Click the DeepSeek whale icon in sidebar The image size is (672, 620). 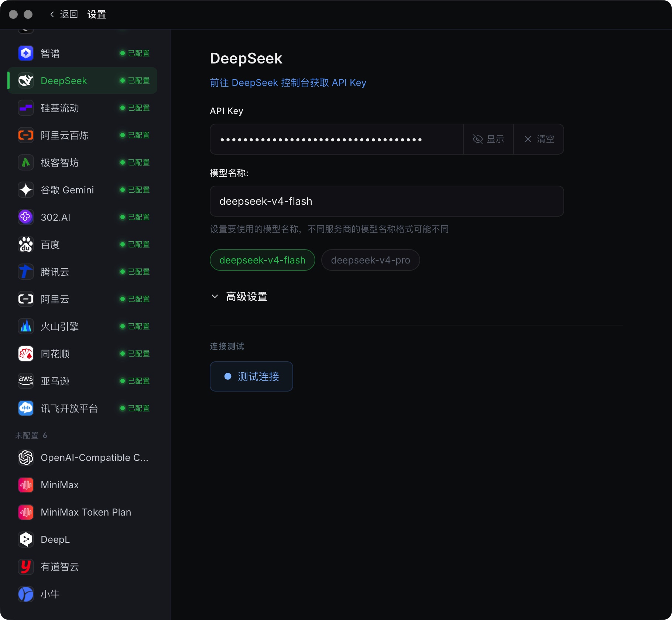tap(26, 81)
